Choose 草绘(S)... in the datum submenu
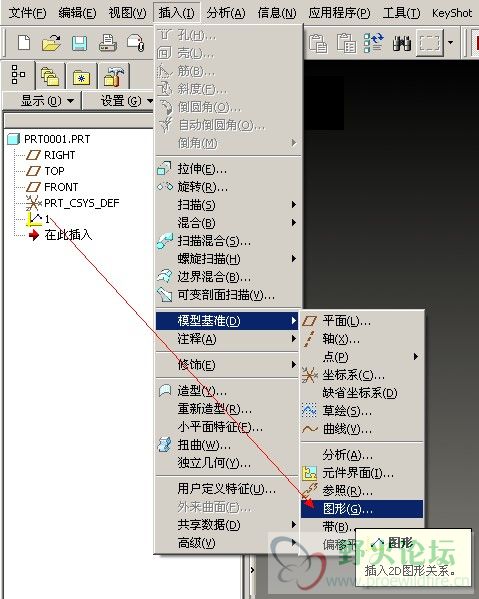This screenshot has height=599, width=479. click(x=362, y=411)
